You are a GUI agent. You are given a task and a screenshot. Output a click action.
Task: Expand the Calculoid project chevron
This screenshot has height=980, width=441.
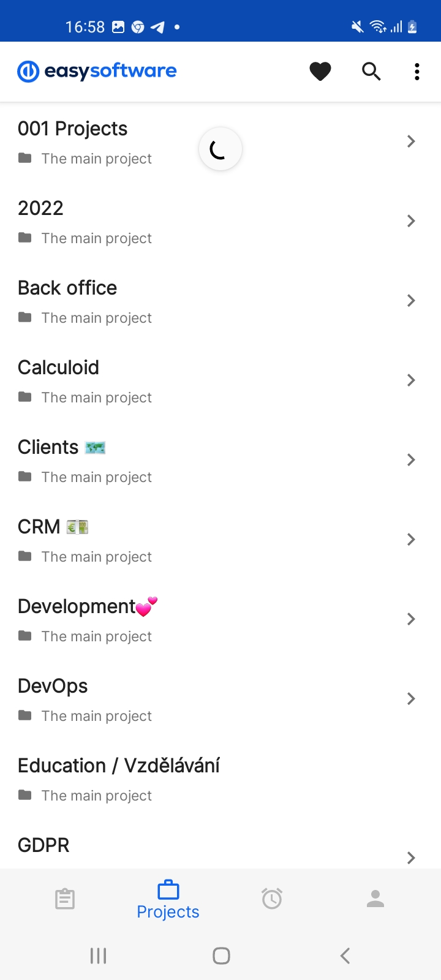[411, 380]
